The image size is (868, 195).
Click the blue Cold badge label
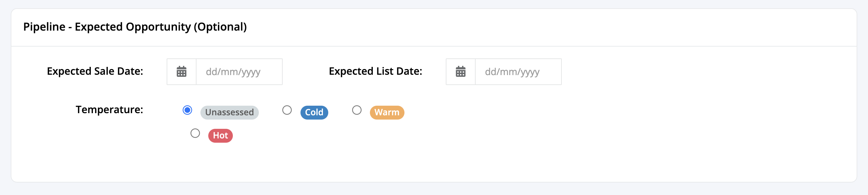pos(314,112)
